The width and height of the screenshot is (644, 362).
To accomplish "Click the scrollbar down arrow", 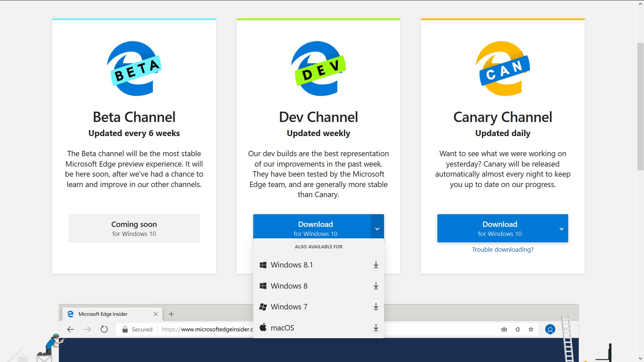I will (x=640, y=358).
